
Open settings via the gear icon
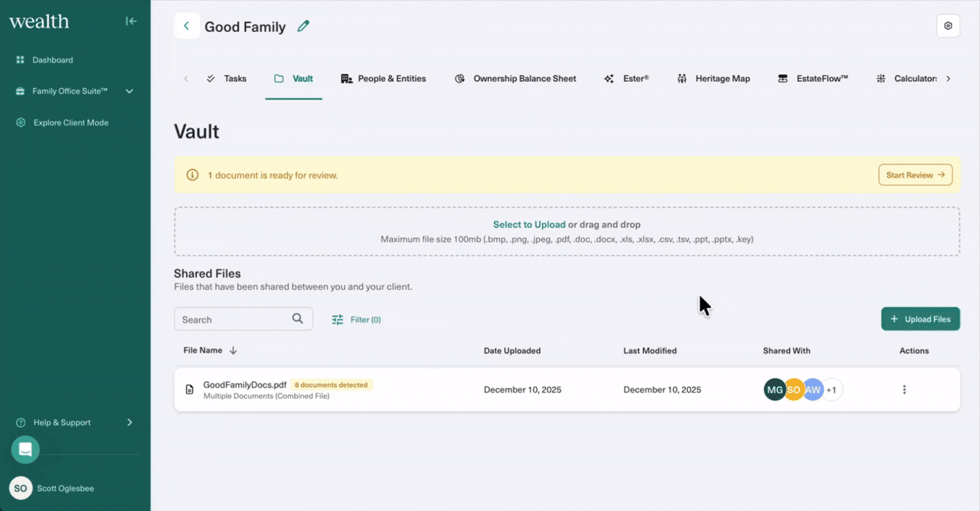pyautogui.click(x=948, y=26)
